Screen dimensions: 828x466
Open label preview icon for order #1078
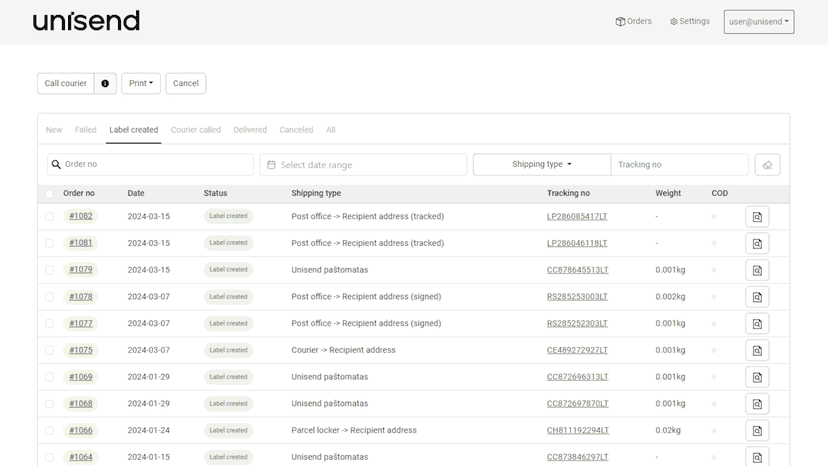[757, 297]
